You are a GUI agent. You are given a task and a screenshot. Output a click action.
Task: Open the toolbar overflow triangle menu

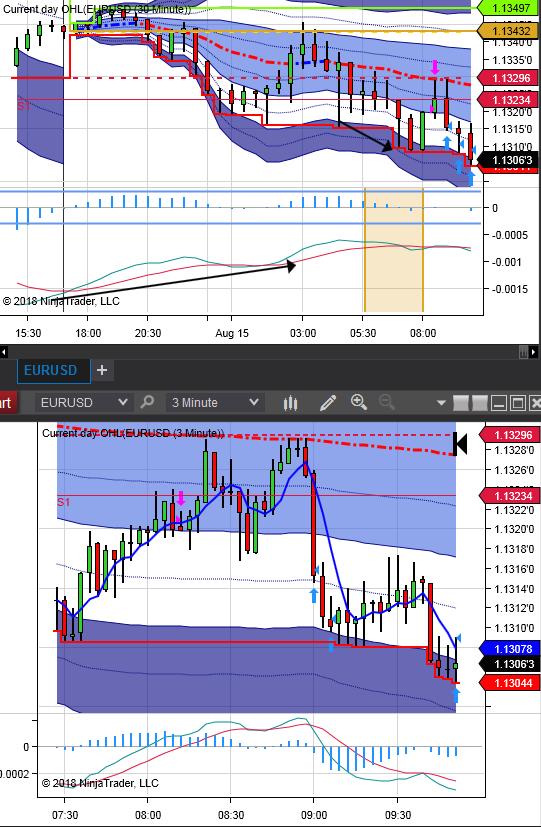[441, 403]
